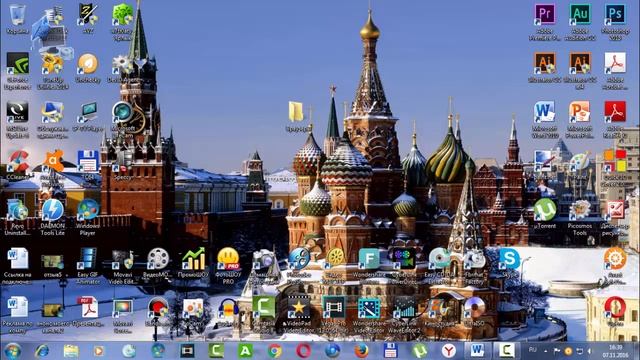Launch Adobe Audition shortcut
640x360 pixels.
(580, 21)
